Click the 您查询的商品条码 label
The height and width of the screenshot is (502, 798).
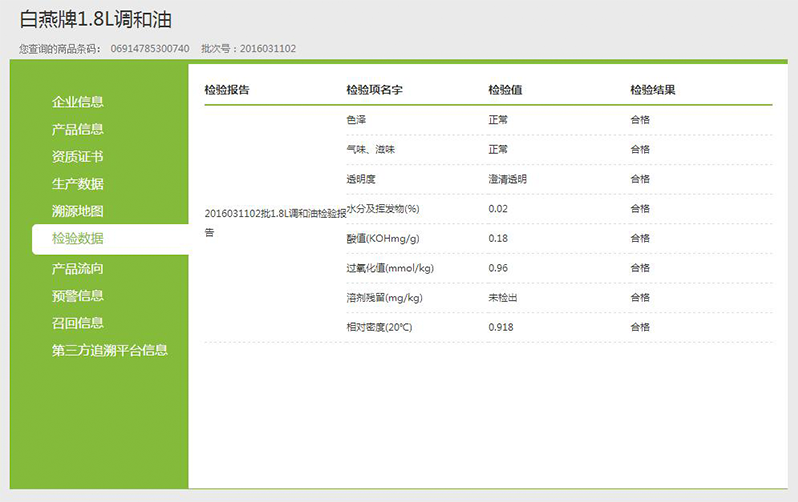pyautogui.click(x=60, y=49)
